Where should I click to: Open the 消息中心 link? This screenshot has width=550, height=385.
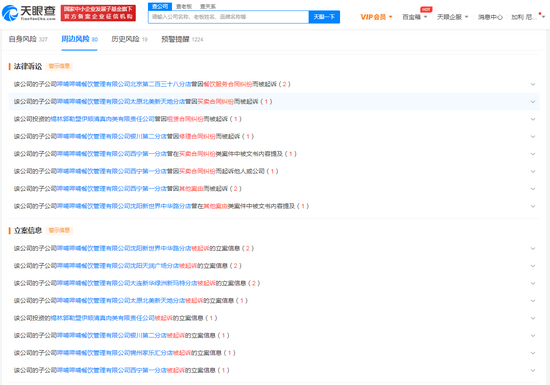click(490, 17)
